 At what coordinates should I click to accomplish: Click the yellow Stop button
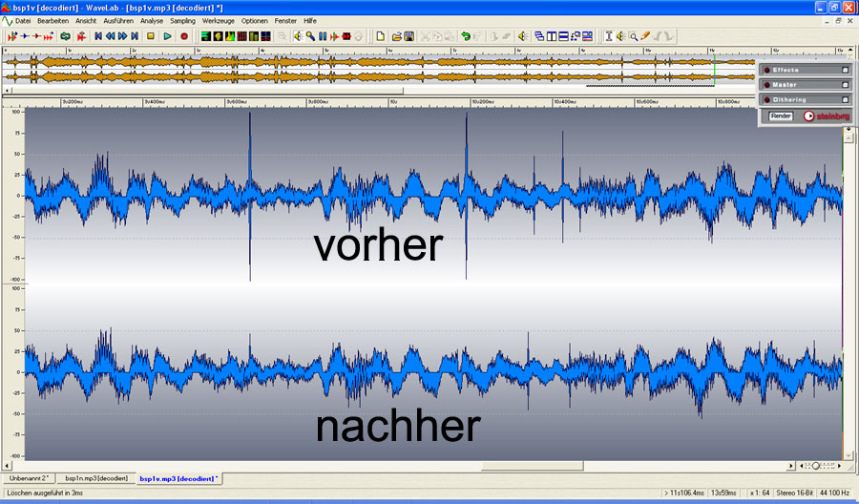[x=151, y=36]
